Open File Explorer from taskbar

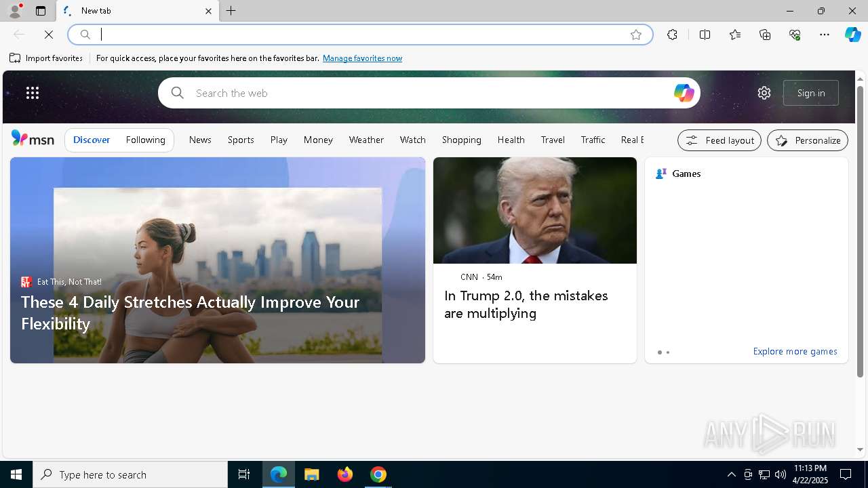(x=312, y=474)
